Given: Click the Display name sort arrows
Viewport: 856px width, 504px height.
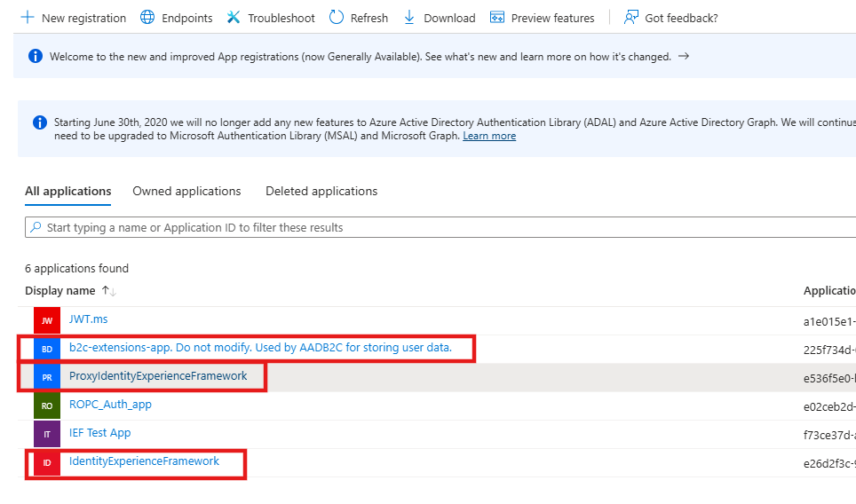Looking at the screenshot, I should point(109,291).
